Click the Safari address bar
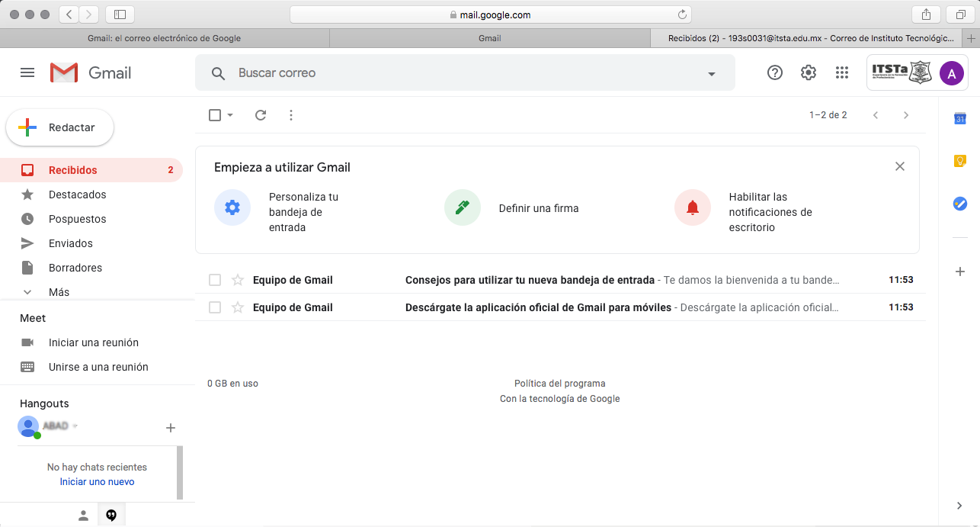Image resolution: width=980 pixels, height=527 pixels. click(x=491, y=14)
